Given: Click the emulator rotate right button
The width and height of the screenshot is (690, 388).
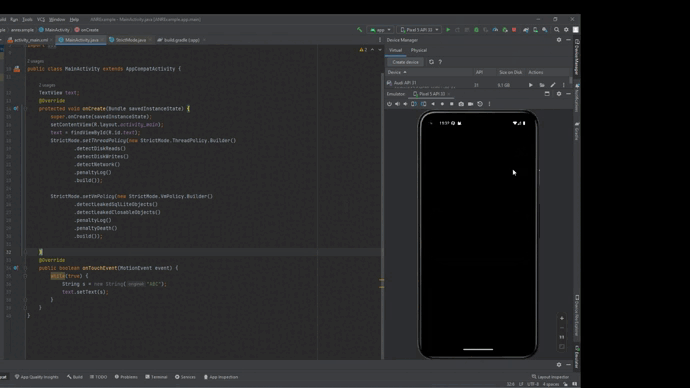Looking at the screenshot, I should (x=423, y=104).
